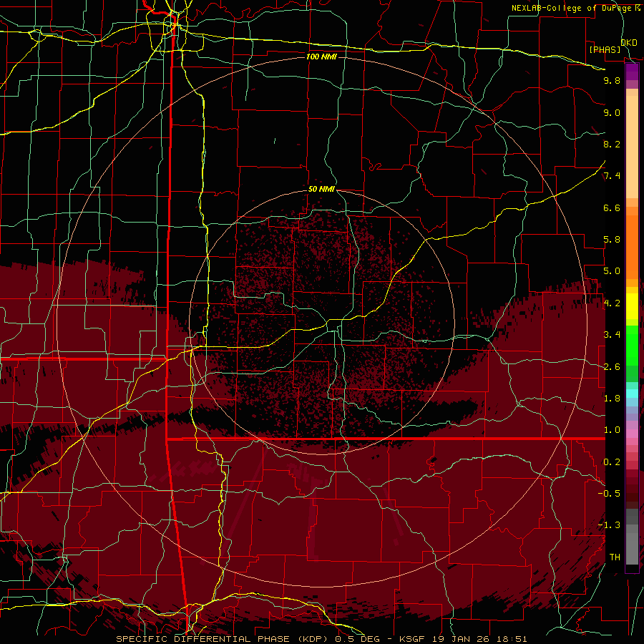
Task: Click the TH label on color scale
Action: point(615,557)
